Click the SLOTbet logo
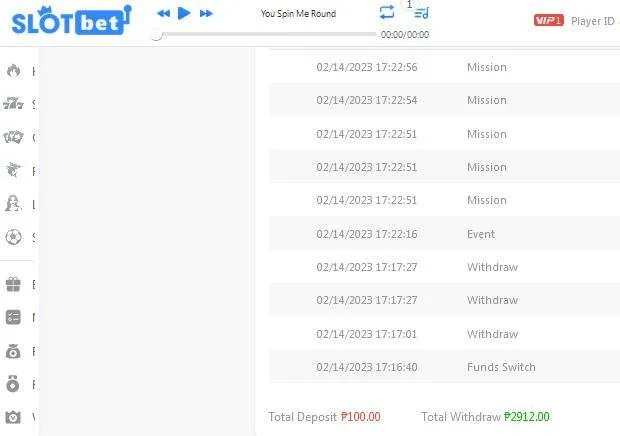Viewport: 620px width, 436px height. [71, 21]
